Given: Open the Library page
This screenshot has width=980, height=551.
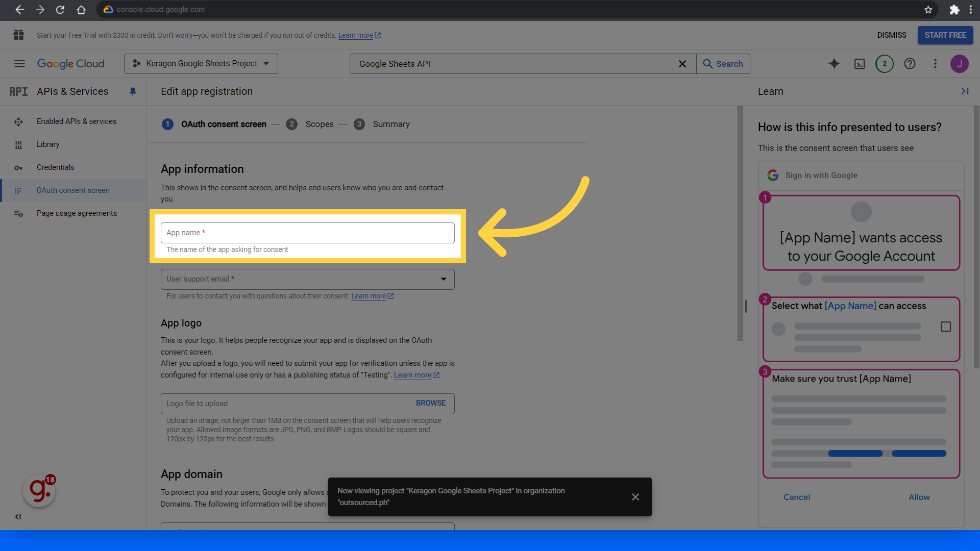Looking at the screenshot, I should (48, 144).
